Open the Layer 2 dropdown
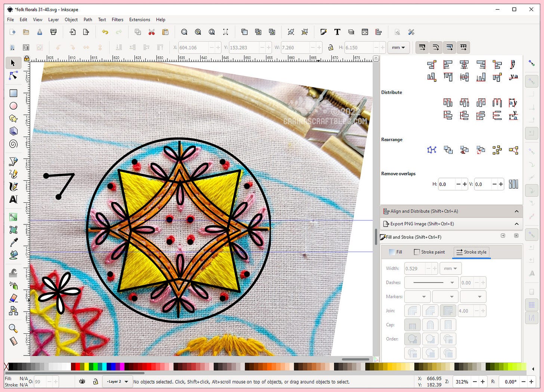 point(117,382)
